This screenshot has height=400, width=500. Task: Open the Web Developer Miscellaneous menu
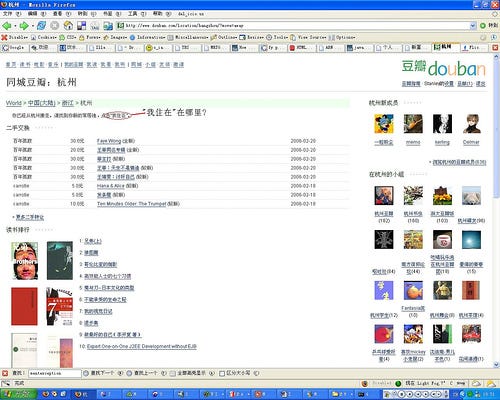188,37
